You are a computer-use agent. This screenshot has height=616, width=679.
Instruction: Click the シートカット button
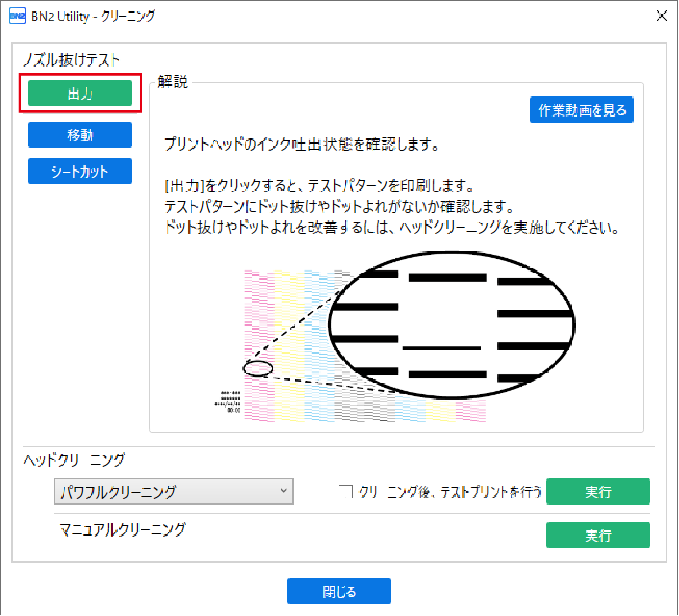pos(80,171)
